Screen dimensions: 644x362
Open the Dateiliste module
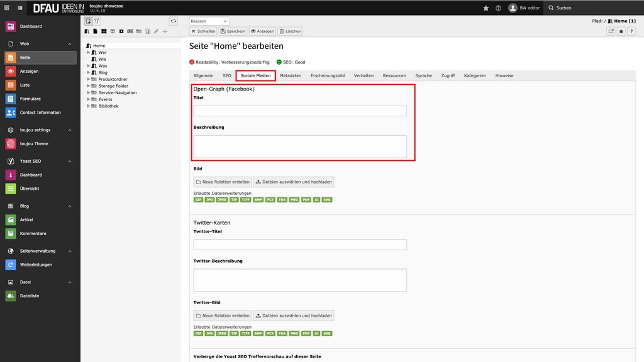point(29,296)
